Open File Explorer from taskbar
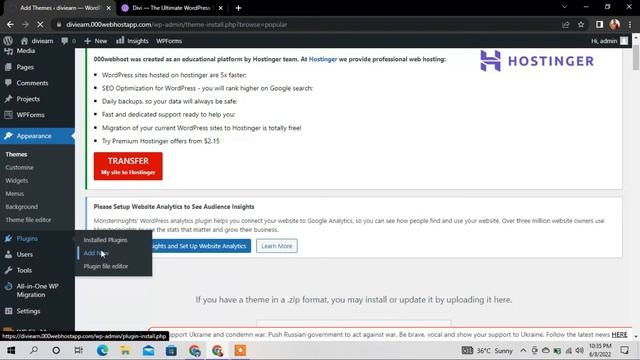Screen dimensions: 640x360 pyautogui.click(x=125, y=350)
